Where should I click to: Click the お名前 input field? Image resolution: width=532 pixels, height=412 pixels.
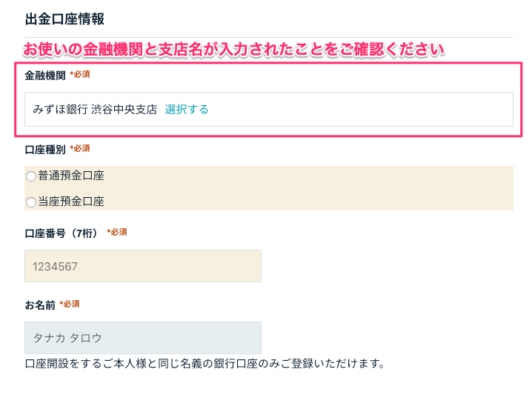[143, 338]
